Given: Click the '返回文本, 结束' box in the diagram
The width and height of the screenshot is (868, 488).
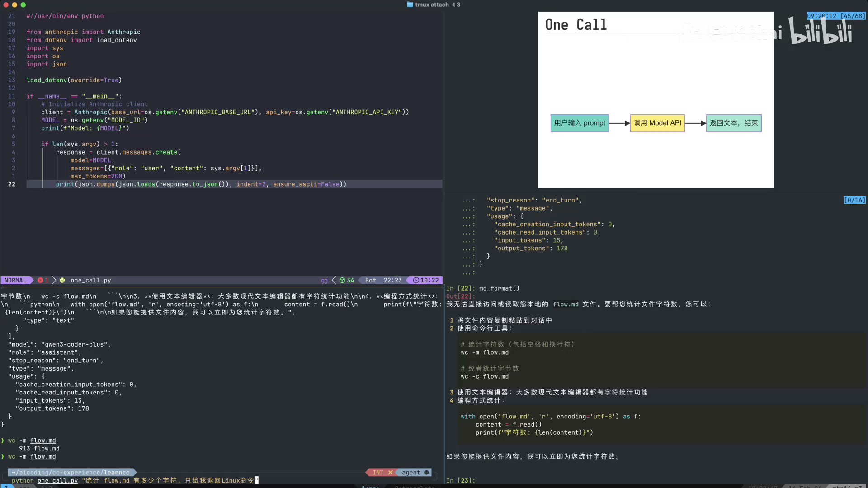Looking at the screenshot, I should pos(733,123).
